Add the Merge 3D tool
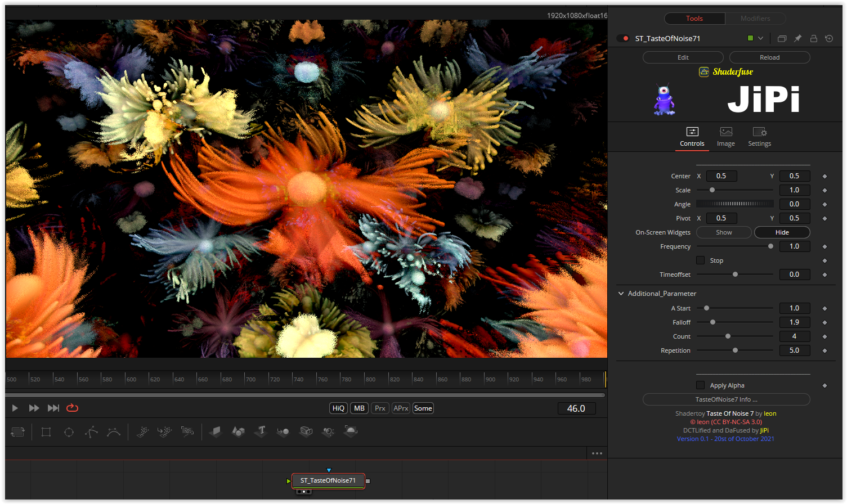This screenshot has height=504, width=847. pos(283,432)
